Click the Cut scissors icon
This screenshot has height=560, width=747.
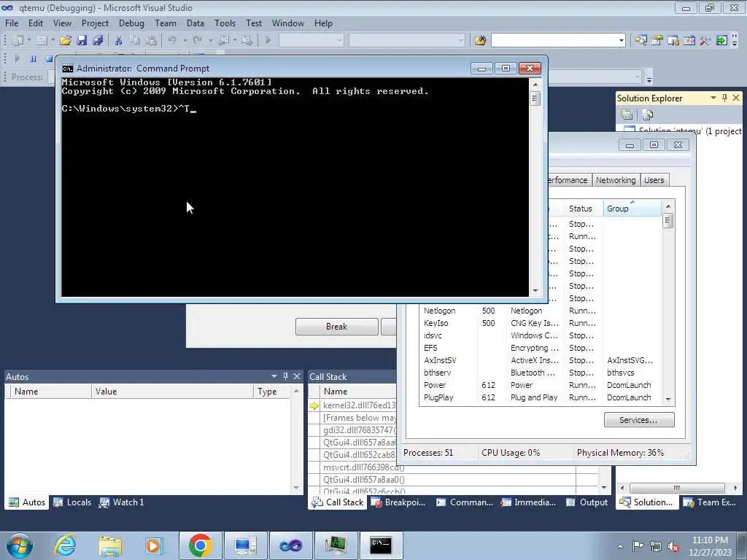(x=119, y=41)
